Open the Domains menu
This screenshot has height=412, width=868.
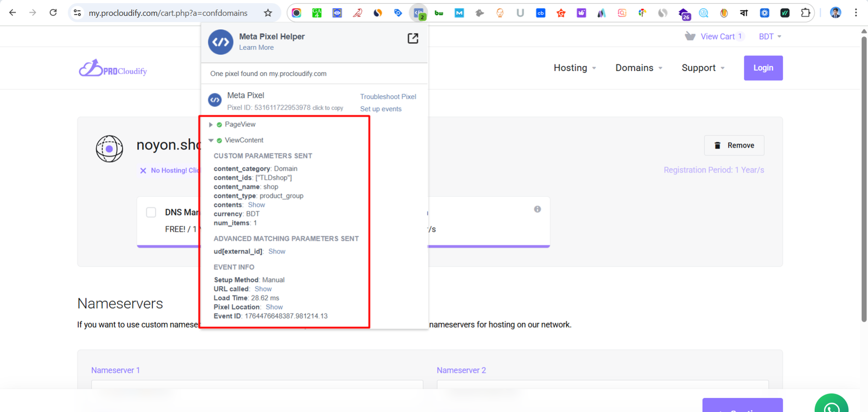tap(639, 68)
